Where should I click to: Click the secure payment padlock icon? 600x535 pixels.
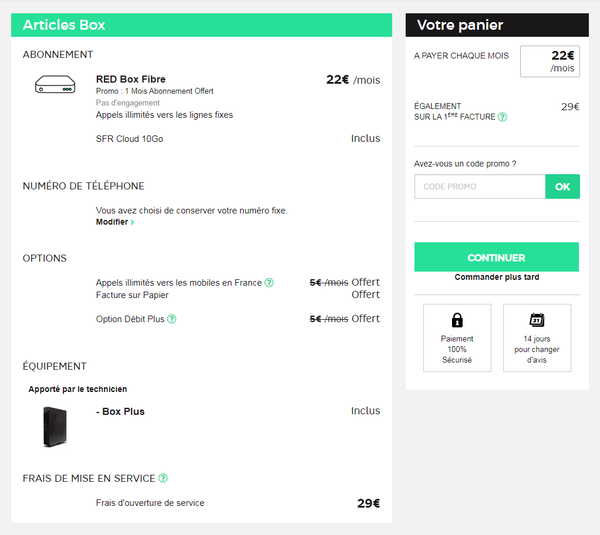[x=457, y=320]
